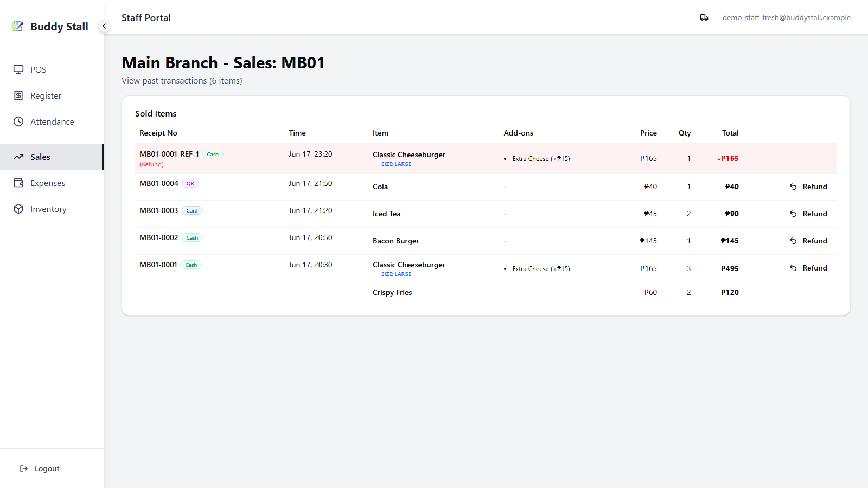Click the demo-staff-fresh email address
Viewport: 868px width, 488px height.
[x=786, y=17]
